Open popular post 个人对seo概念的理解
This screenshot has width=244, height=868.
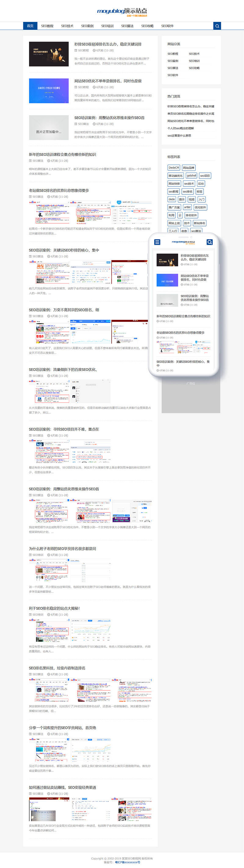[181, 128]
